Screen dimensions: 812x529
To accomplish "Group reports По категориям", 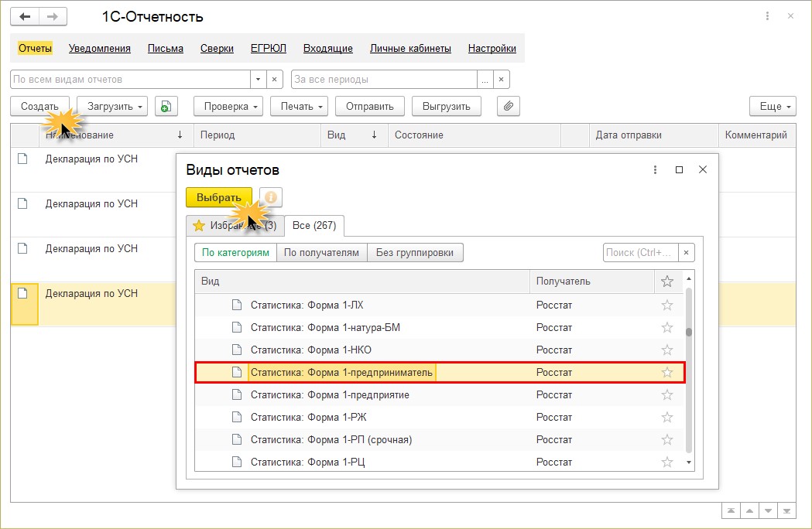I will click(235, 253).
